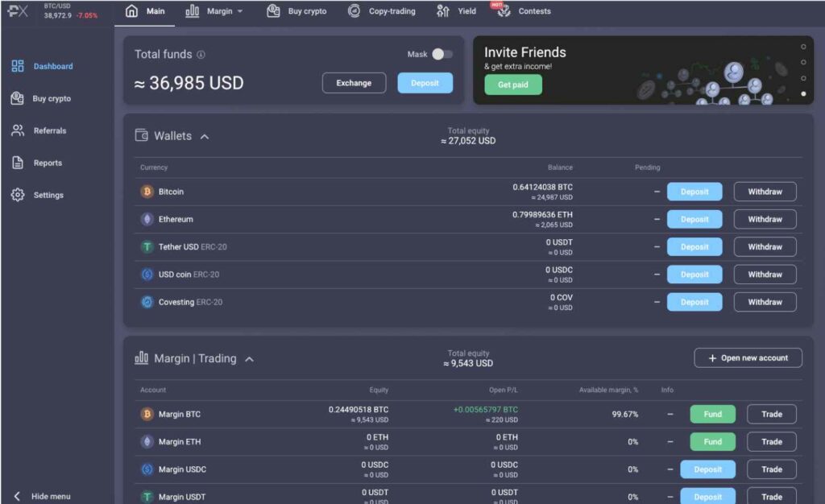
Task: Go to the Copy-trading tab
Action: click(x=382, y=11)
